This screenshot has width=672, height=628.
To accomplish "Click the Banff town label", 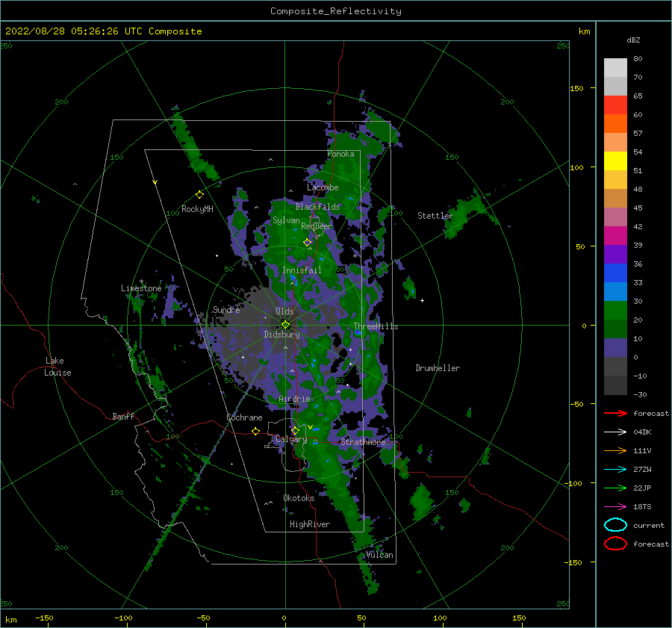I will coord(123,416).
